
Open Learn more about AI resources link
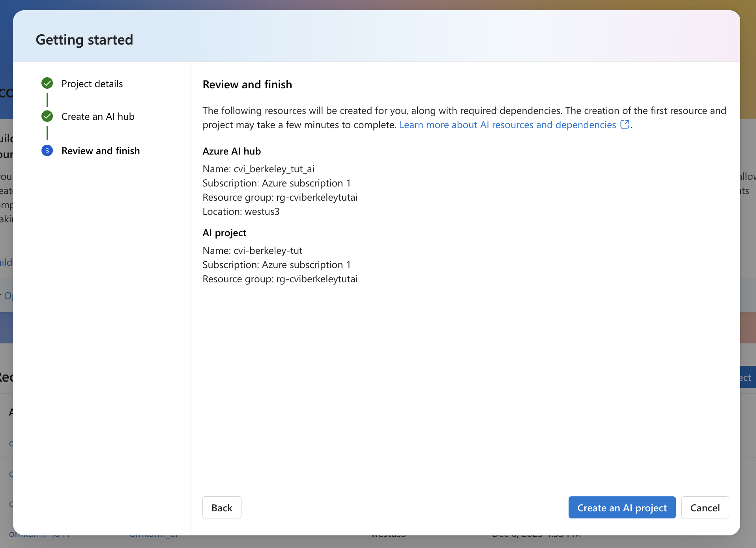[x=507, y=125]
